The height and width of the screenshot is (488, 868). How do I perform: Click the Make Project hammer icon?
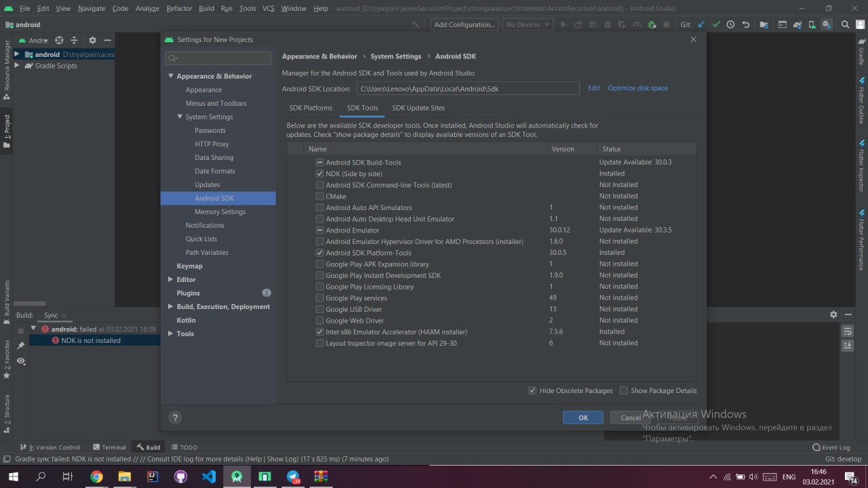[416, 24]
